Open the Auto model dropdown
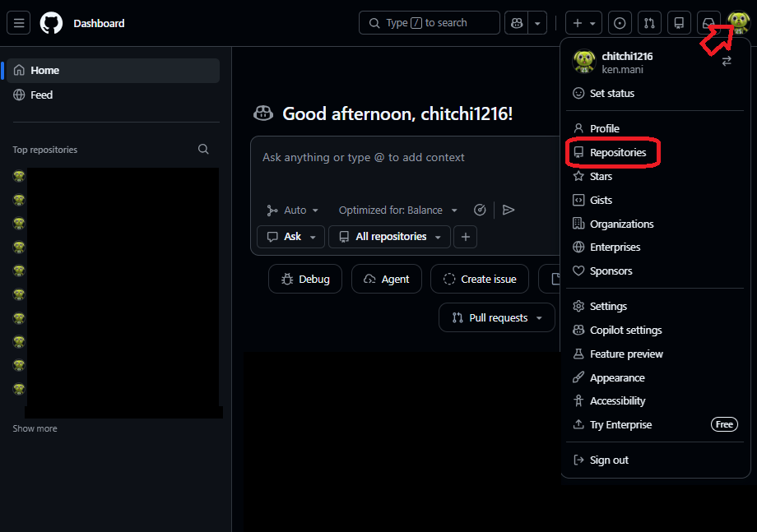The height and width of the screenshot is (532, 757). tap(293, 210)
